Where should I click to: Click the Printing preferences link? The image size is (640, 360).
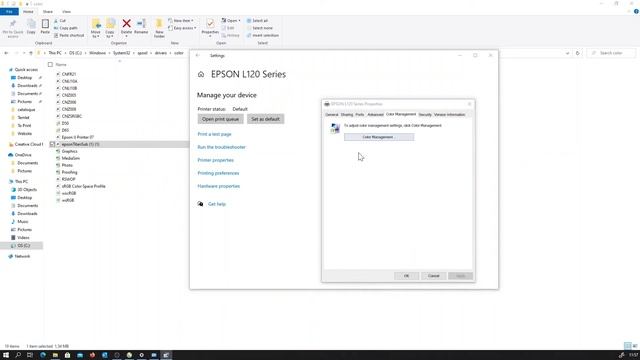tap(218, 173)
